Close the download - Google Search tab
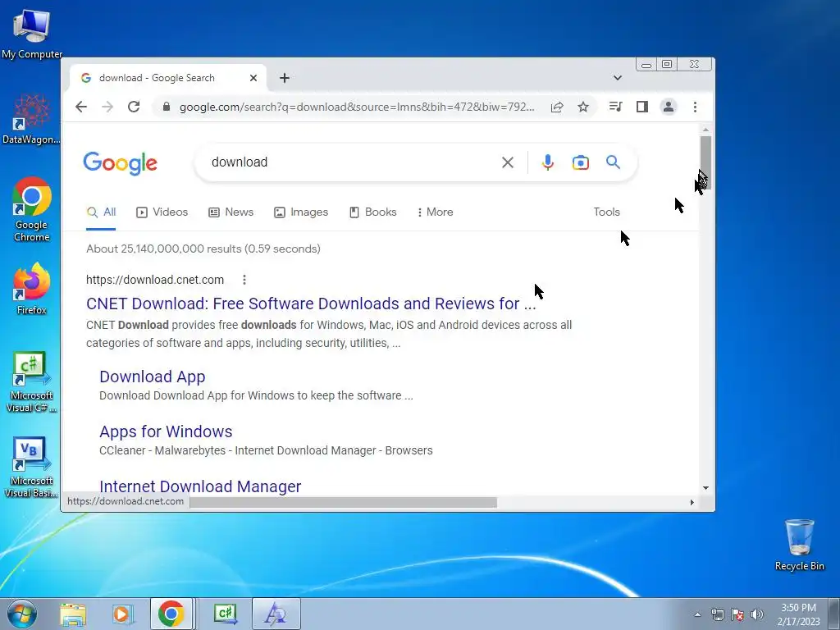The image size is (840, 630). [x=253, y=78]
